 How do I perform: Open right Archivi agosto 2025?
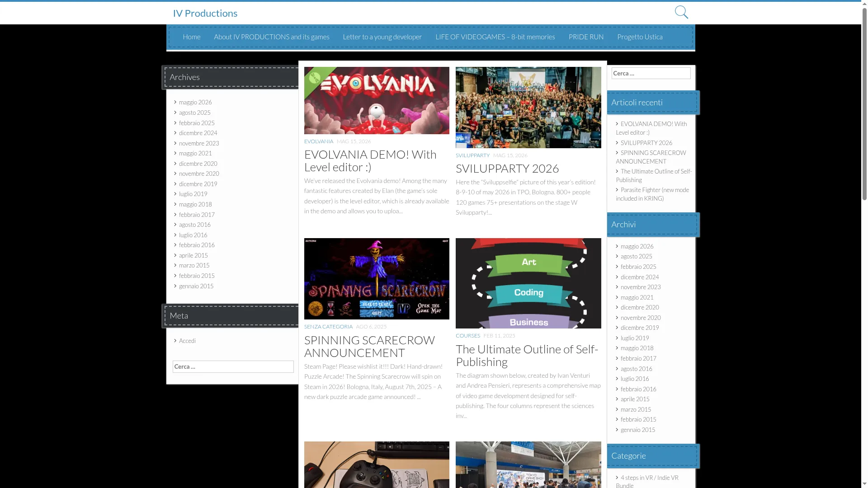coord(637,256)
